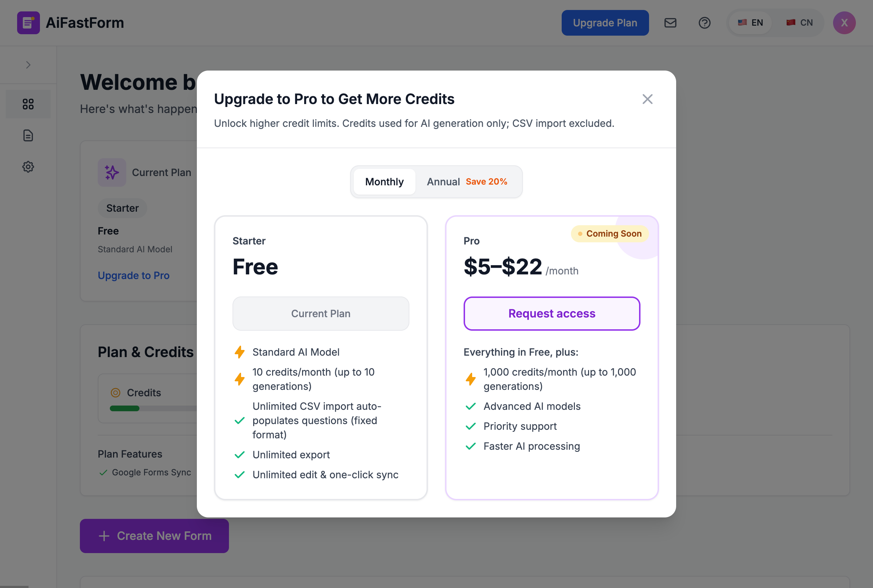Click the AiFastForm logo icon
The image size is (873, 588).
tap(28, 23)
